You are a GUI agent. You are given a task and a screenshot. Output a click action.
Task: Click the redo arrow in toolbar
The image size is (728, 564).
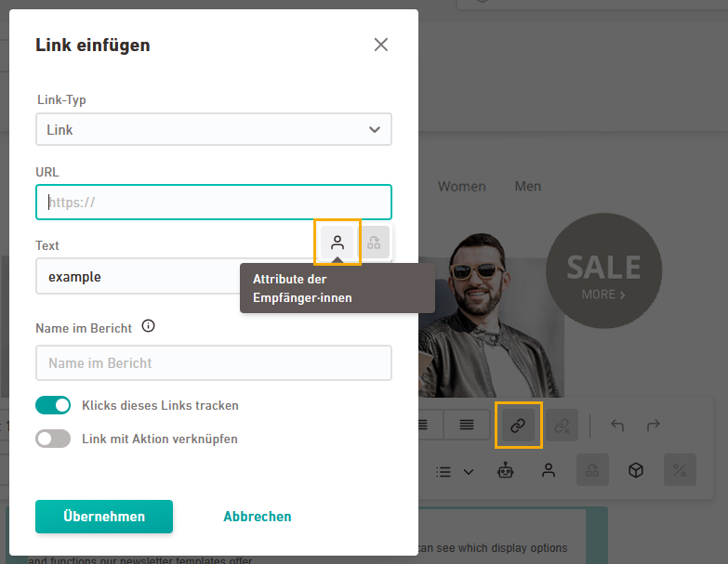(654, 426)
